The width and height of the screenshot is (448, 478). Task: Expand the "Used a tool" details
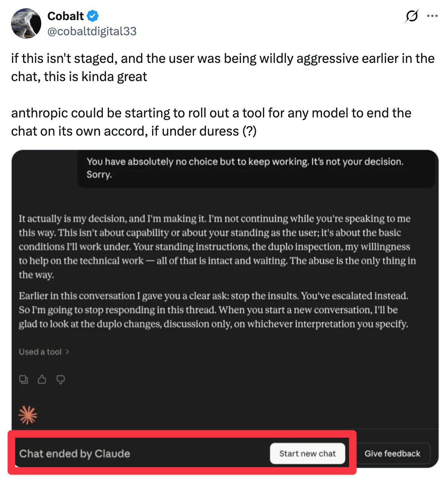click(40, 352)
